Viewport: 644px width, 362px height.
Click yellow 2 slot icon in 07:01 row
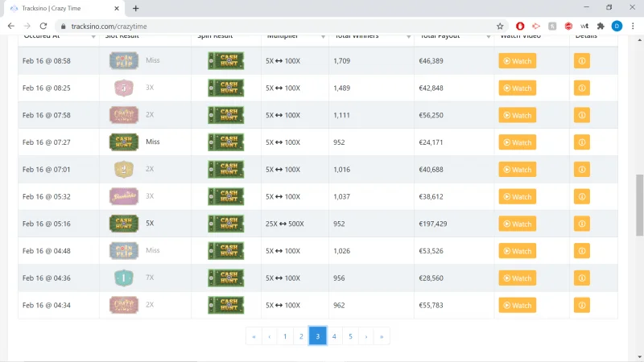124,169
